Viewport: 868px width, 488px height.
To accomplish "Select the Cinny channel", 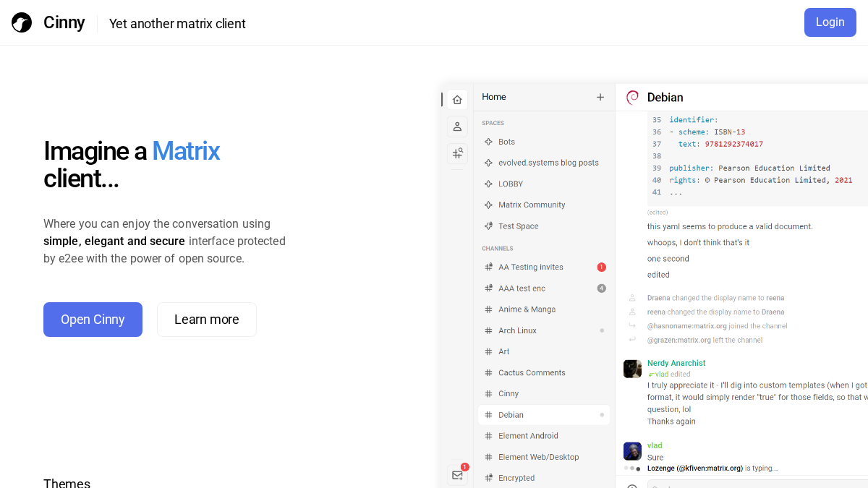I will [x=544, y=393].
